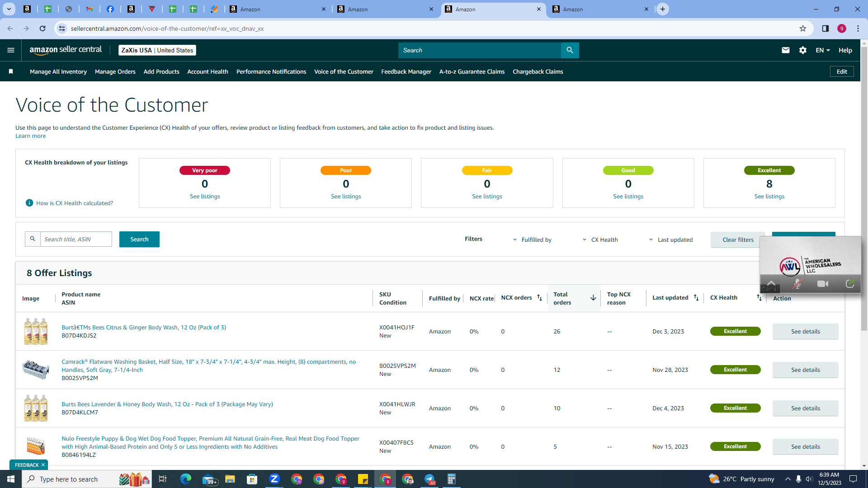Open Chrome three-dot menu
Image resolution: width=868 pixels, height=488 pixels.
(858, 28)
